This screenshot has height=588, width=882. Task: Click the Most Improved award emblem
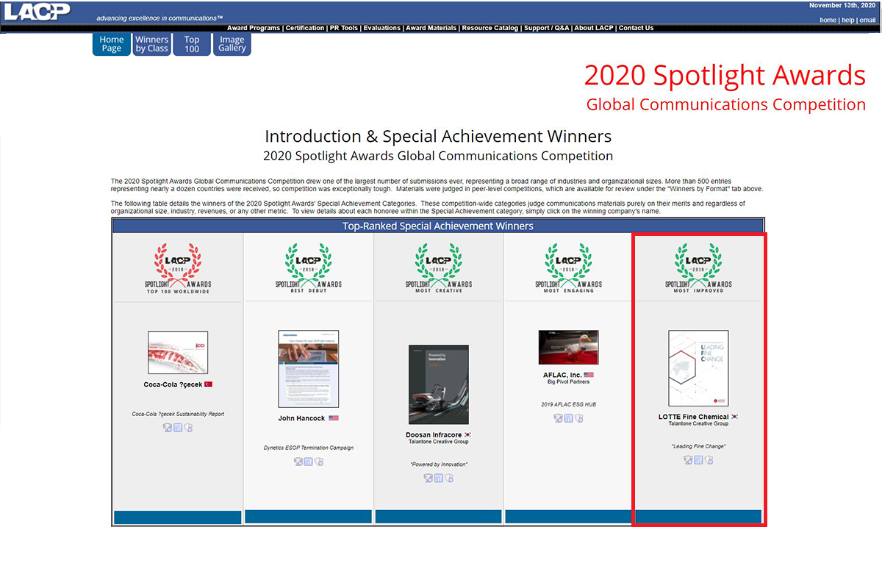pyautogui.click(x=698, y=268)
